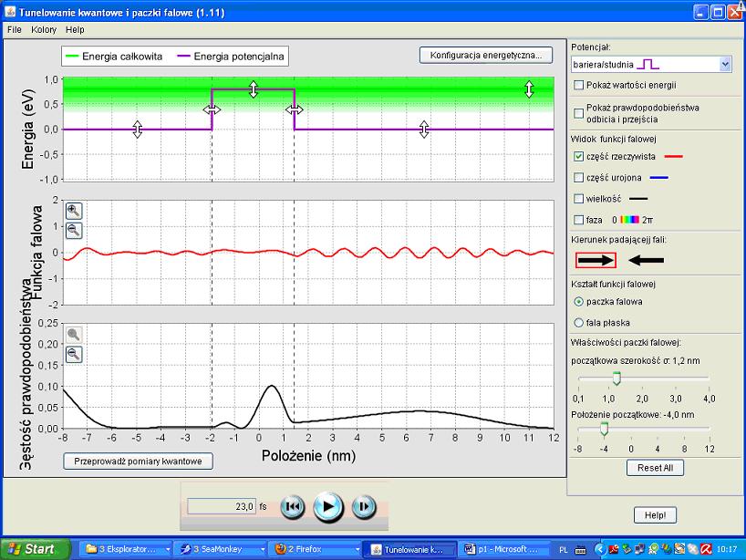Rewind the simulation to the start
The width and height of the screenshot is (746, 560).
pyautogui.click(x=293, y=507)
